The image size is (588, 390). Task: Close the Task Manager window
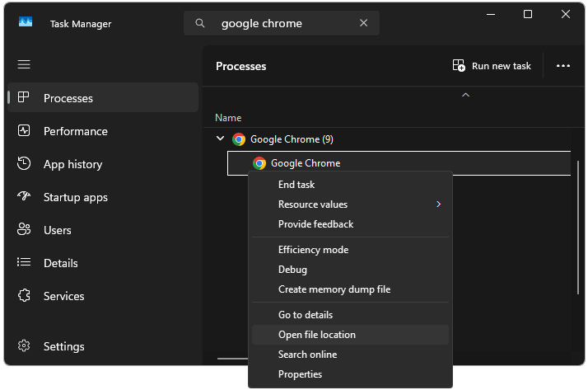[566, 15]
